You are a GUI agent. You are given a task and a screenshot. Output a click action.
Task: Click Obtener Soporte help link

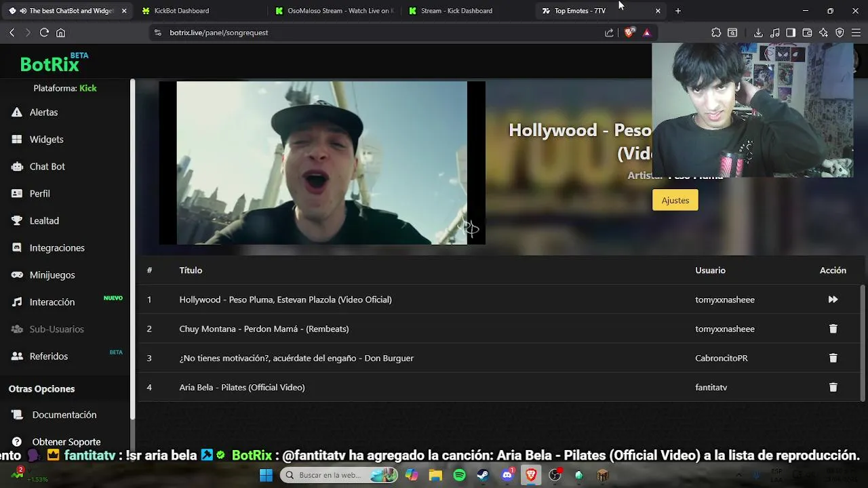pyautogui.click(x=66, y=442)
